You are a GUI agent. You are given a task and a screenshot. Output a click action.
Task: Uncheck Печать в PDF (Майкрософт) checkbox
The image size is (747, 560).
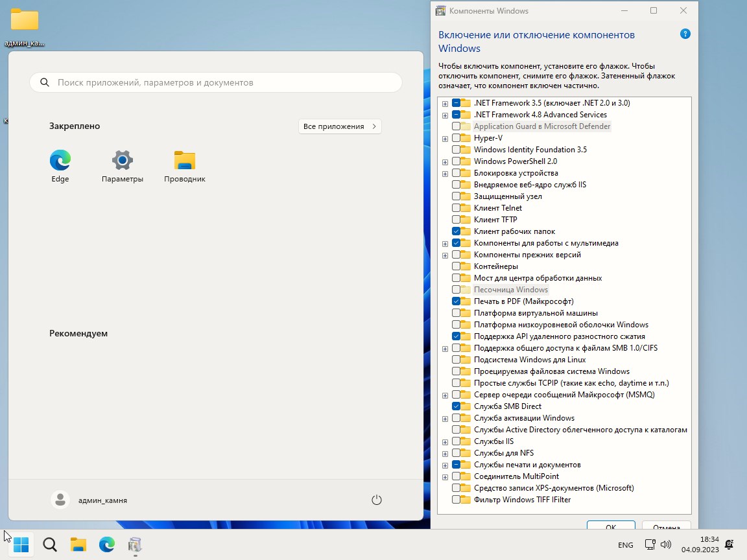(x=456, y=301)
